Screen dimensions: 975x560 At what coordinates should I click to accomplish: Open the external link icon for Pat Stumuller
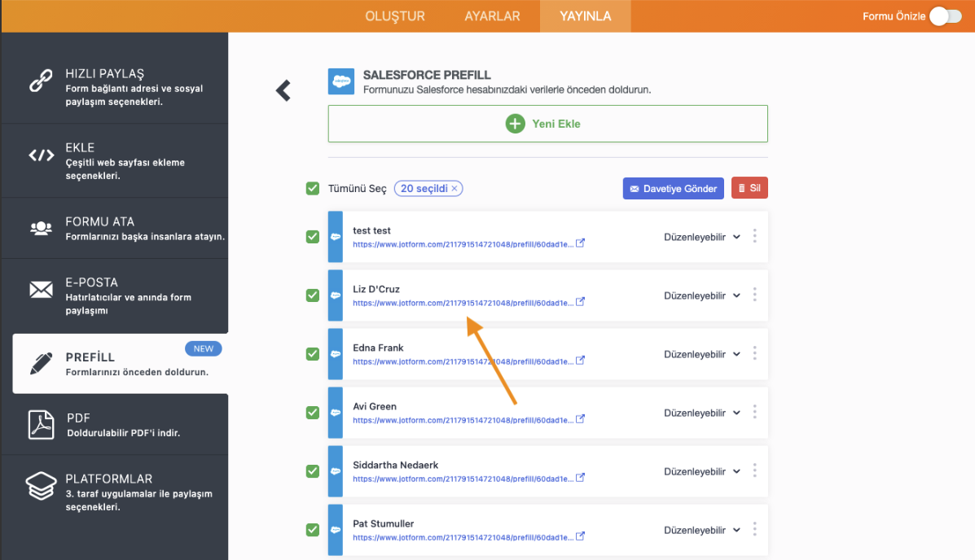click(580, 536)
